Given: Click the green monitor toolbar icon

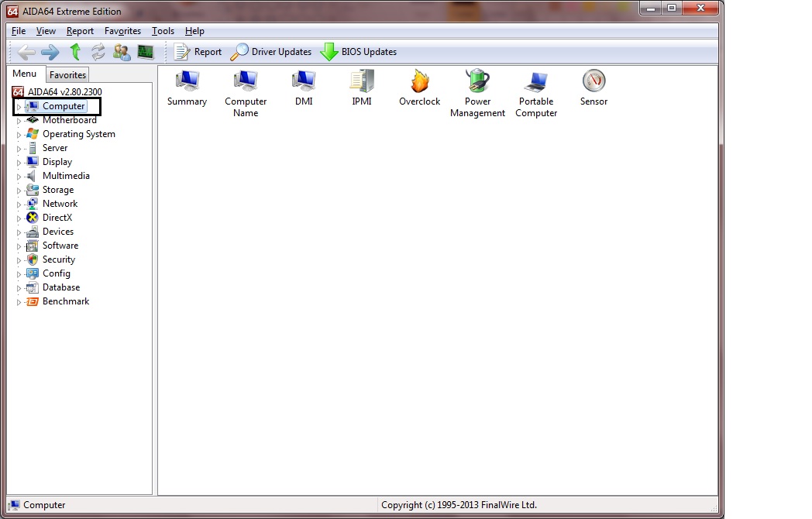Looking at the screenshot, I should (146, 52).
